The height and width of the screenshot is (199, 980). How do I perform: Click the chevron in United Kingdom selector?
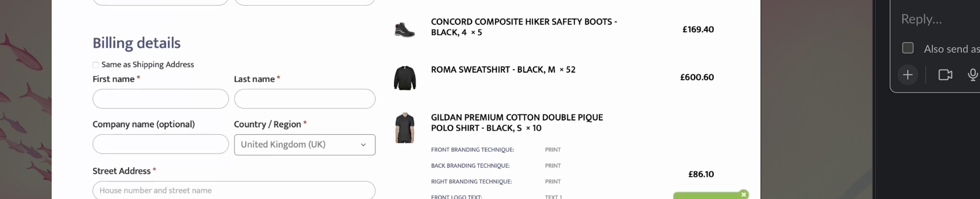363,145
